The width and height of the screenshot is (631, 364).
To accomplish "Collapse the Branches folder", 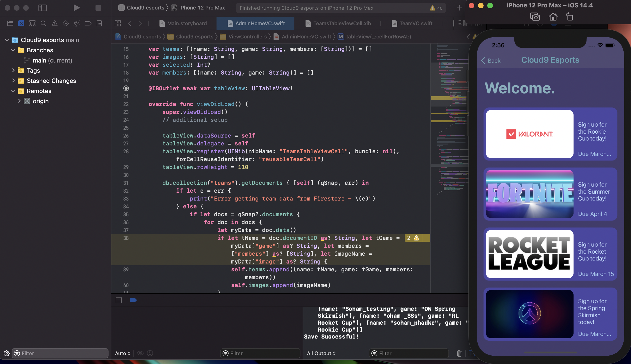I will tap(13, 50).
